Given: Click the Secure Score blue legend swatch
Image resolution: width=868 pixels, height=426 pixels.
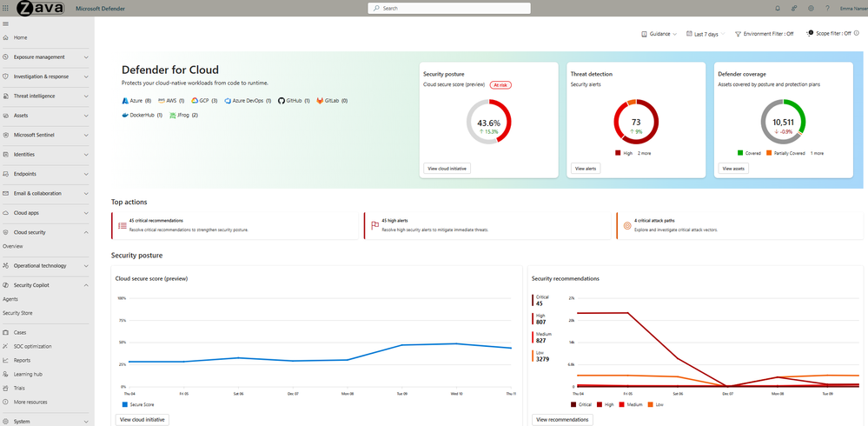Looking at the screenshot, I should coord(125,404).
